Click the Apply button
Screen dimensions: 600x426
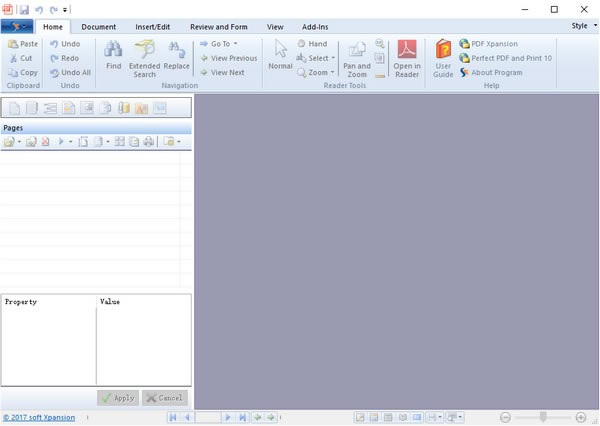(118, 397)
